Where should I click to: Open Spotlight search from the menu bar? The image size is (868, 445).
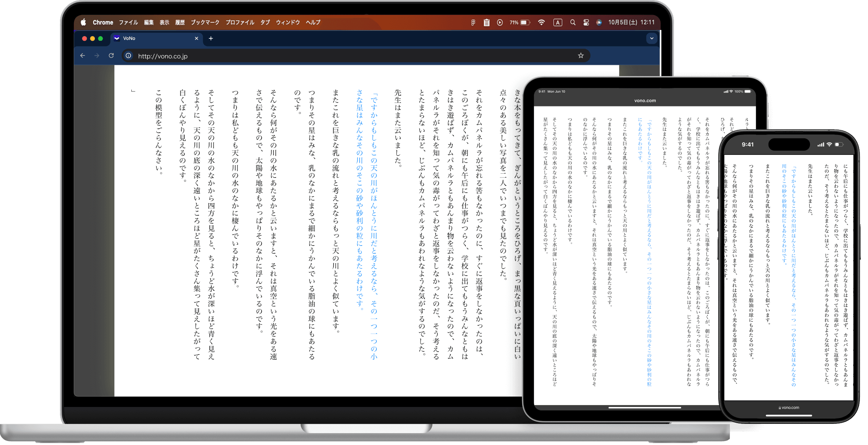(572, 22)
